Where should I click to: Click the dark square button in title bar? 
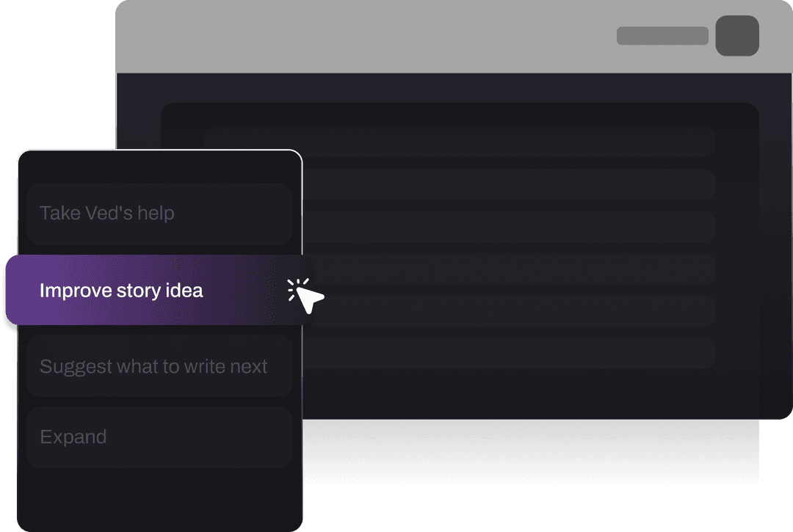click(737, 35)
